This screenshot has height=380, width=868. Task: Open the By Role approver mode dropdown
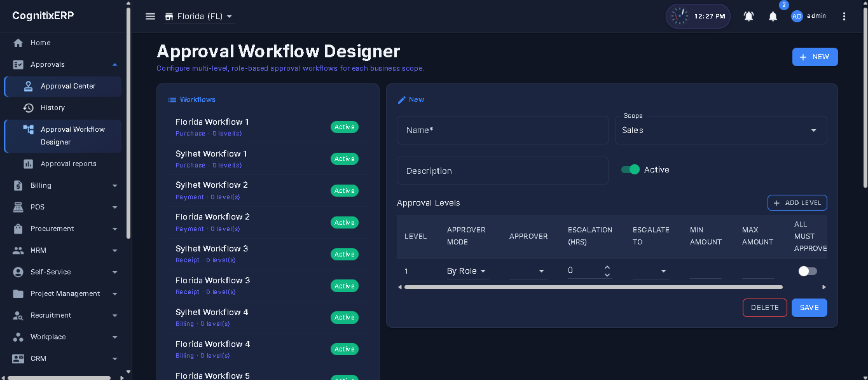click(467, 271)
